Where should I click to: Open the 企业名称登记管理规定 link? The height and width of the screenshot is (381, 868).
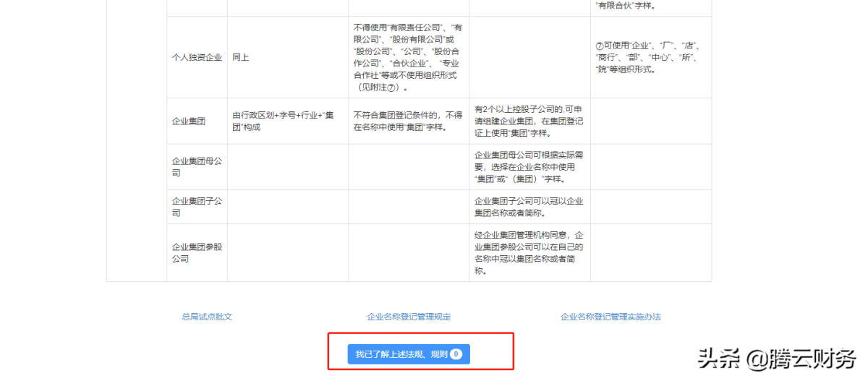click(x=409, y=317)
